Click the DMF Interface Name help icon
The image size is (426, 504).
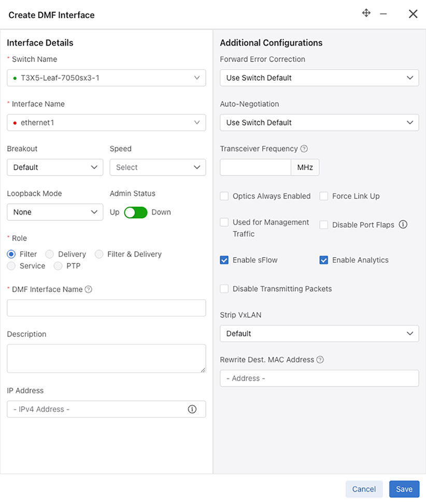point(89,289)
